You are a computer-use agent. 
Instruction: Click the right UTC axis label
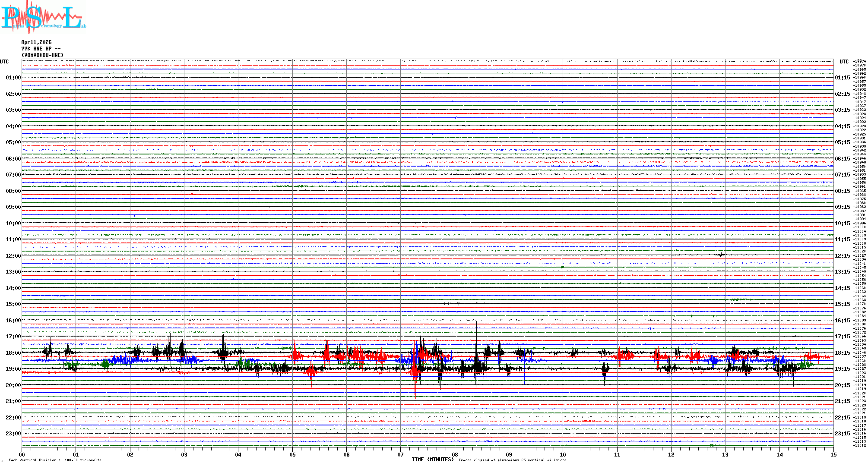(x=844, y=62)
